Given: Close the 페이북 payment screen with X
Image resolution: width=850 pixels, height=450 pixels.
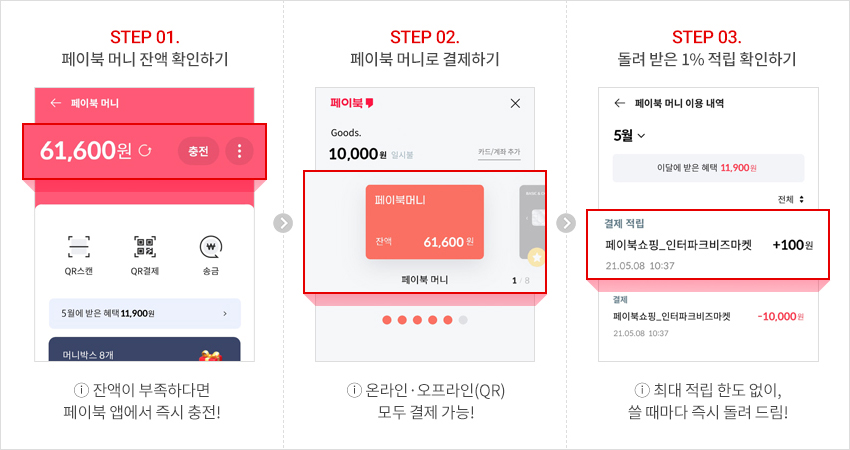Looking at the screenshot, I should pos(515,103).
